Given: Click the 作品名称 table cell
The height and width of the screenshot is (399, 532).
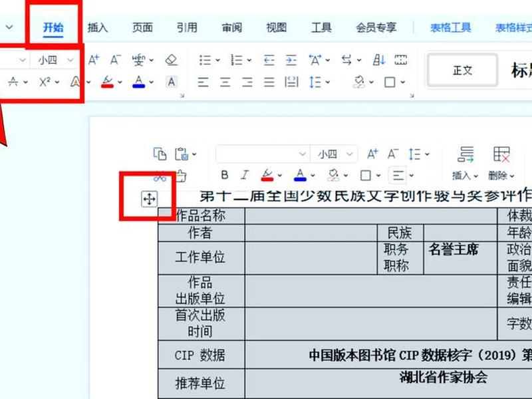Looking at the screenshot, I should [201, 215].
